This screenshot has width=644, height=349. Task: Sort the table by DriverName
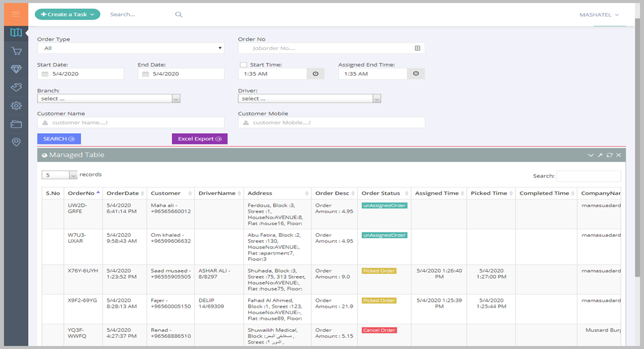click(219, 193)
